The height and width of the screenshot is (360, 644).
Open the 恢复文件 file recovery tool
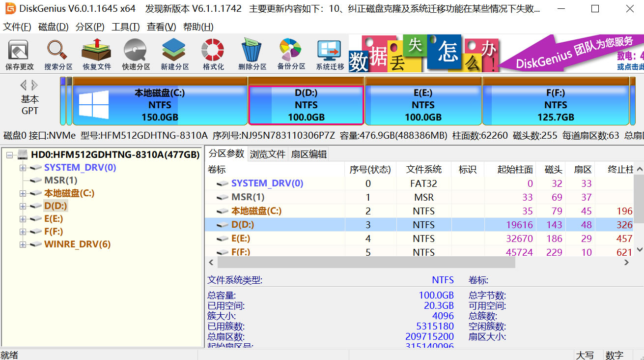[x=97, y=54]
